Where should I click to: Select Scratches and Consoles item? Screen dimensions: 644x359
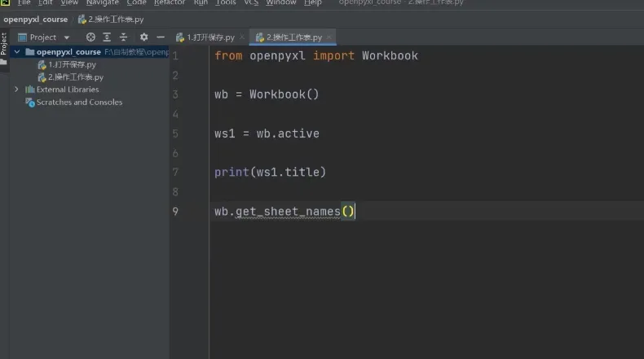pos(79,102)
